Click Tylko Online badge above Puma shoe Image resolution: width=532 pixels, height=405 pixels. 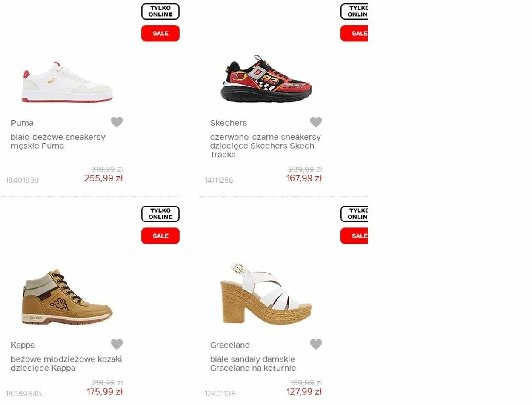point(160,11)
